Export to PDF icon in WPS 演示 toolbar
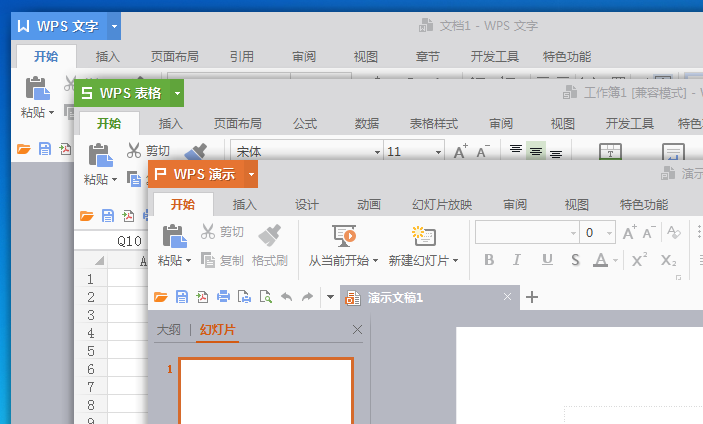Screen dimensions: 703x424 click(202, 297)
